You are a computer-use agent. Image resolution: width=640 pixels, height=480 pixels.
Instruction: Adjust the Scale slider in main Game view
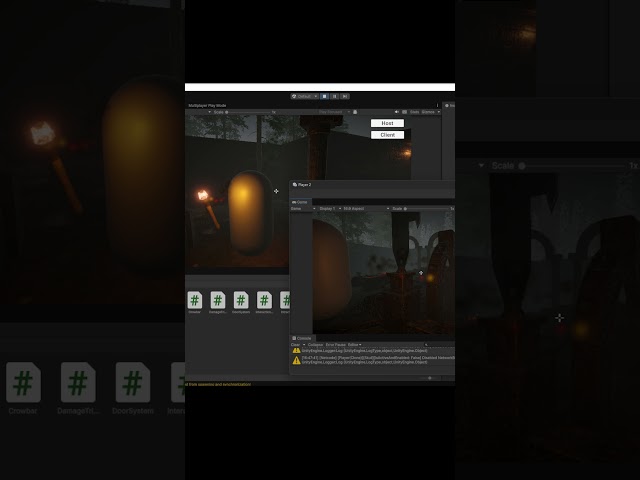pyautogui.click(x=249, y=112)
